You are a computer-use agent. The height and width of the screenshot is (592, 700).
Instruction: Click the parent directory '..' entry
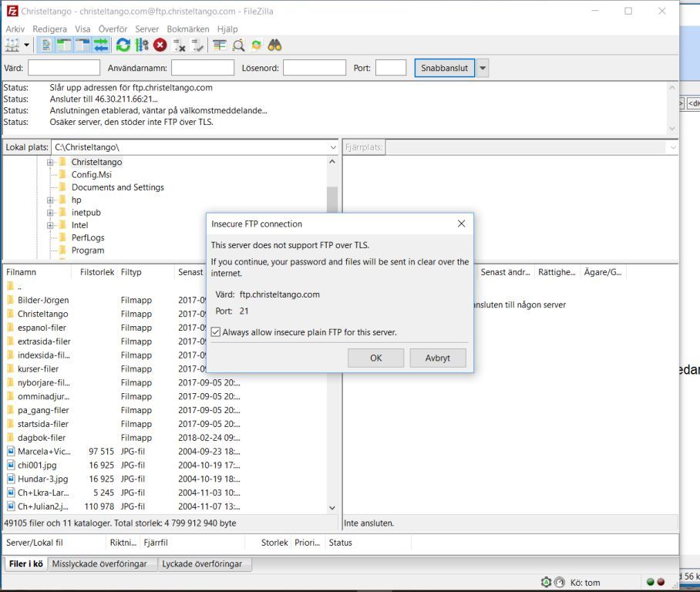(x=15, y=286)
